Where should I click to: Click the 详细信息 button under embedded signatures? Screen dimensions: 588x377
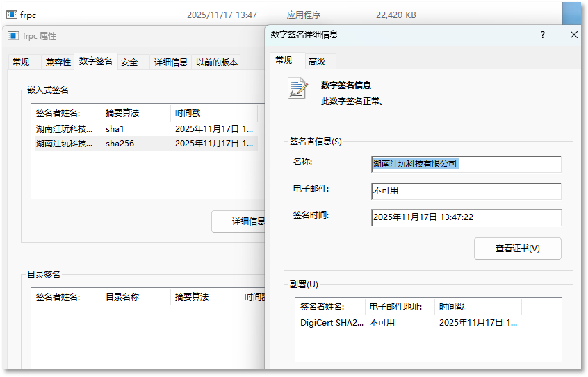click(x=238, y=221)
